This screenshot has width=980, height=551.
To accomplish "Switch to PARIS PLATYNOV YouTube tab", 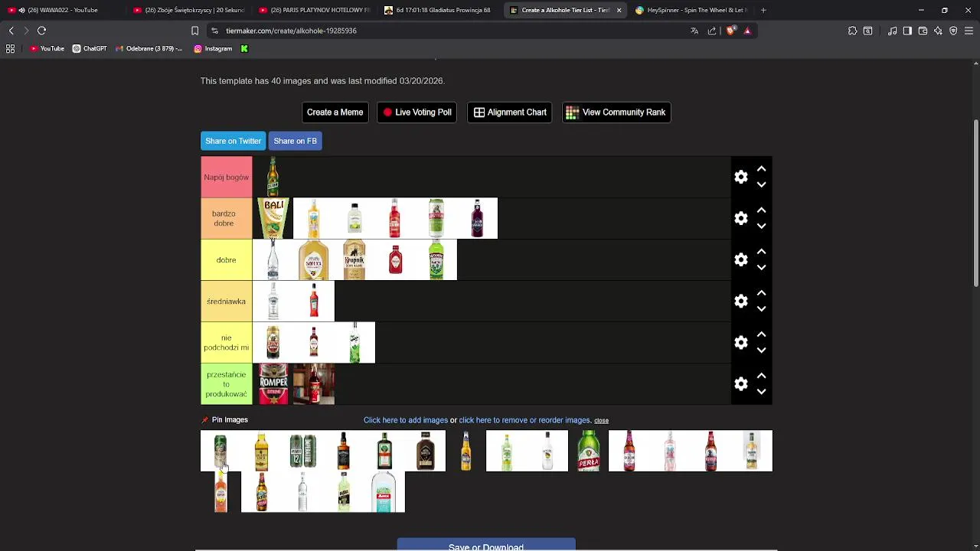I will coord(314,10).
